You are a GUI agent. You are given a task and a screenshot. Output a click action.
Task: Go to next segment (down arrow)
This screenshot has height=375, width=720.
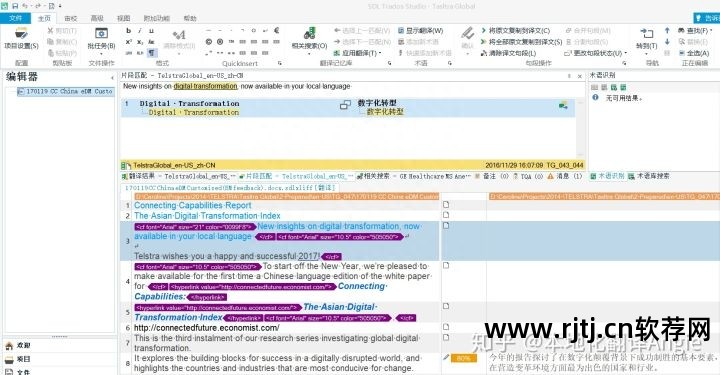tap(667, 42)
